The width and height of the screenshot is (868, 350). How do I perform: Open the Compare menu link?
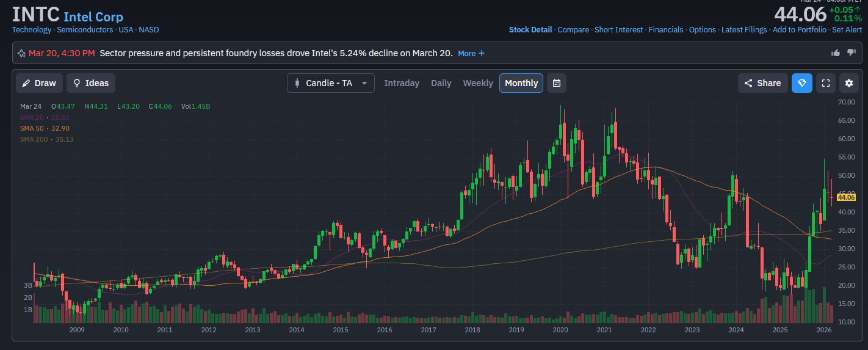coord(573,29)
